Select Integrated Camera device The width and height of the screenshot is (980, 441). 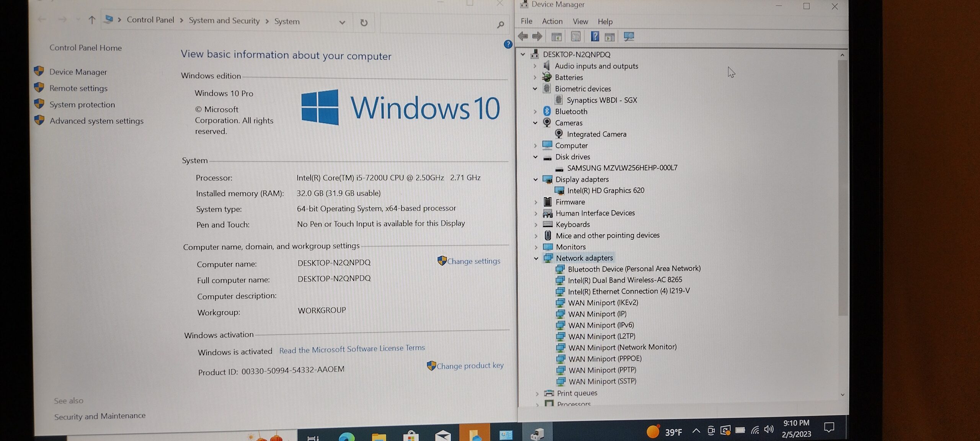pos(596,134)
